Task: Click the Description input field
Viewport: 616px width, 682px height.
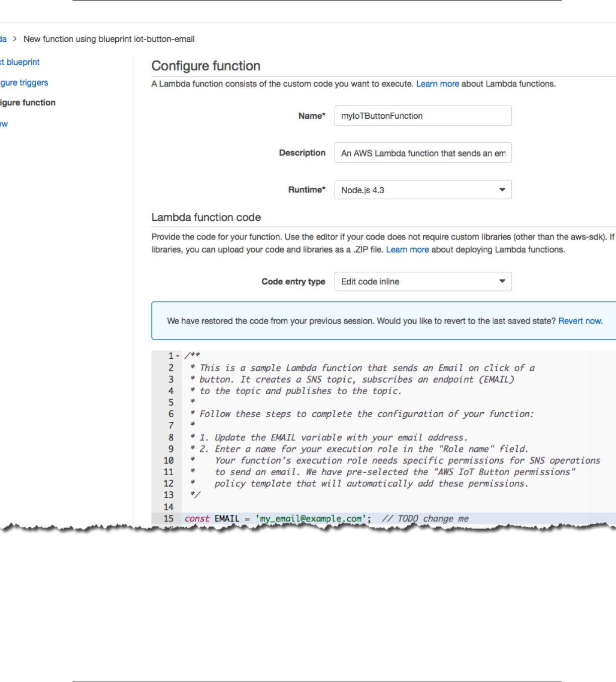Action: 423,153
